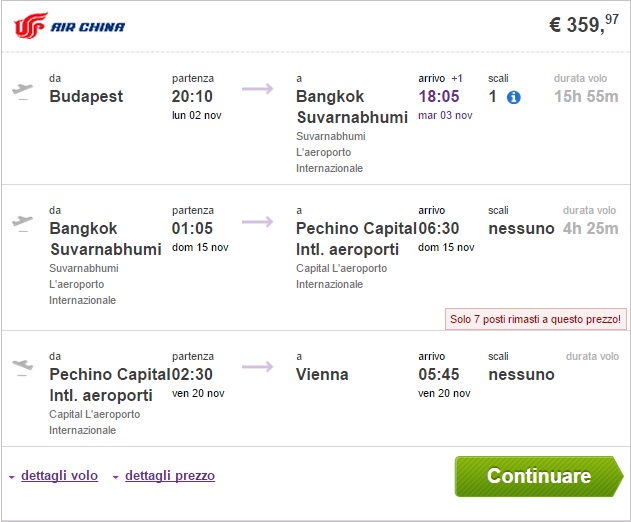The height and width of the screenshot is (522, 631).
Task: Click the Vienna arrival city
Action: [x=322, y=375]
